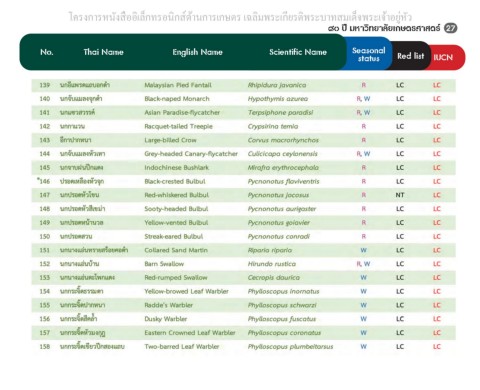480x390 pixels.
Task: Click the Scientific Name column header
Action: point(298,52)
